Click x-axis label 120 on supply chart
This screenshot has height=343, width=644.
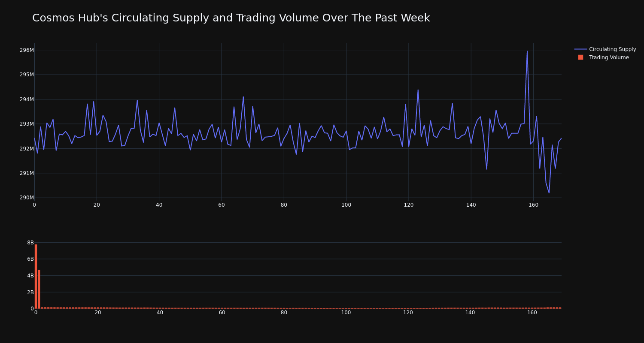point(409,205)
